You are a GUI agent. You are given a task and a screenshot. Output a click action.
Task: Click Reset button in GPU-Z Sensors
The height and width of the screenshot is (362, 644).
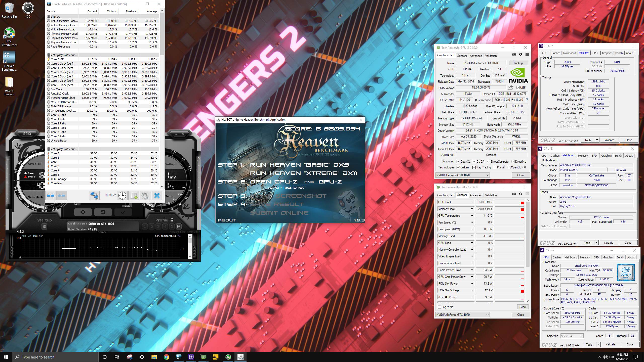(523, 307)
